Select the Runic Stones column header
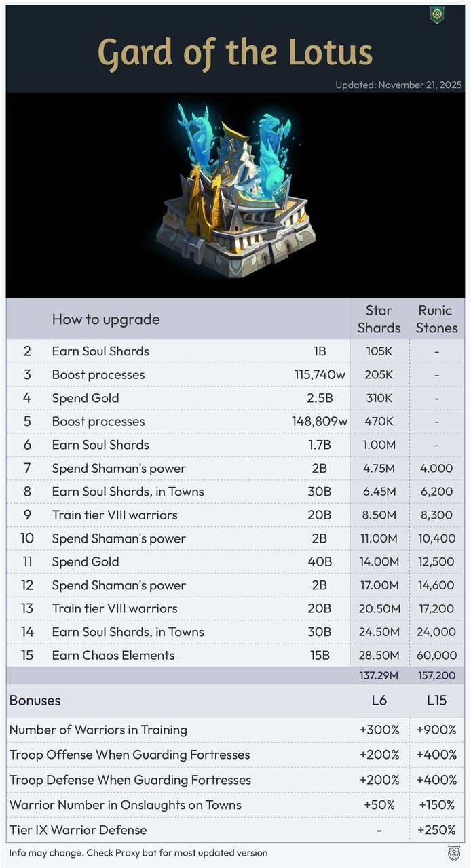Image resolution: width=471 pixels, height=868 pixels. pyautogui.click(x=436, y=319)
